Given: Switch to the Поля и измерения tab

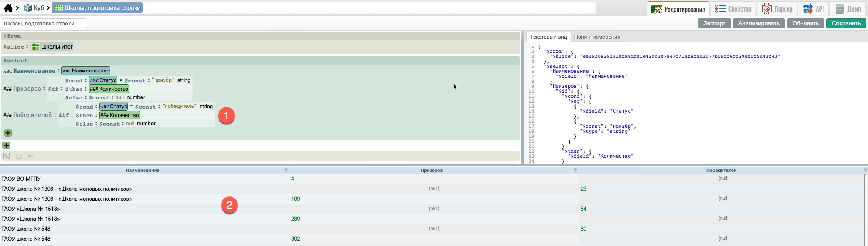Looking at the screenshot, I should click(597, 37).
